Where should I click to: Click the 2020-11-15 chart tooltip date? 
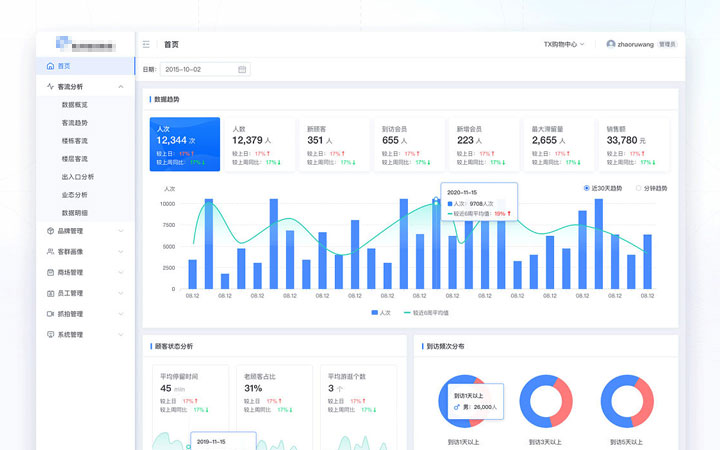[x=461, y=192]
